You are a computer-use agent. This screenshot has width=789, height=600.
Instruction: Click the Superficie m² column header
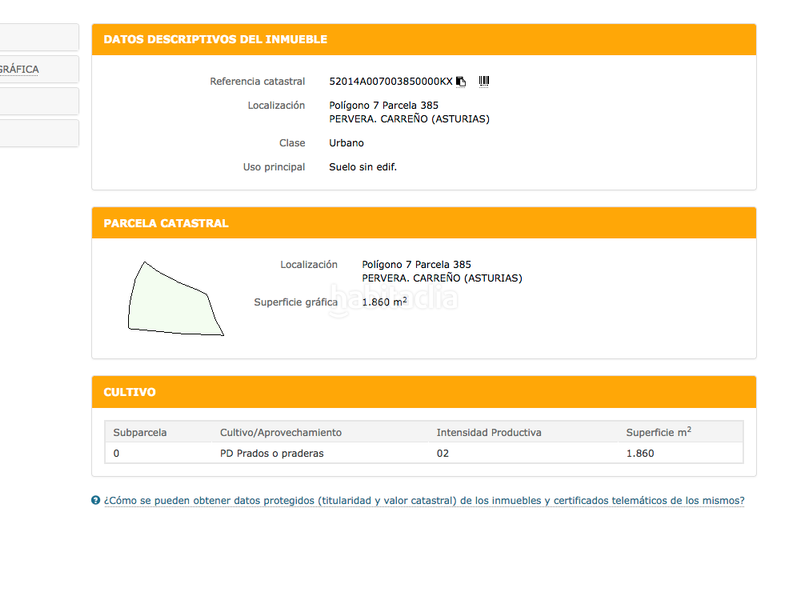tap(658, 433)
